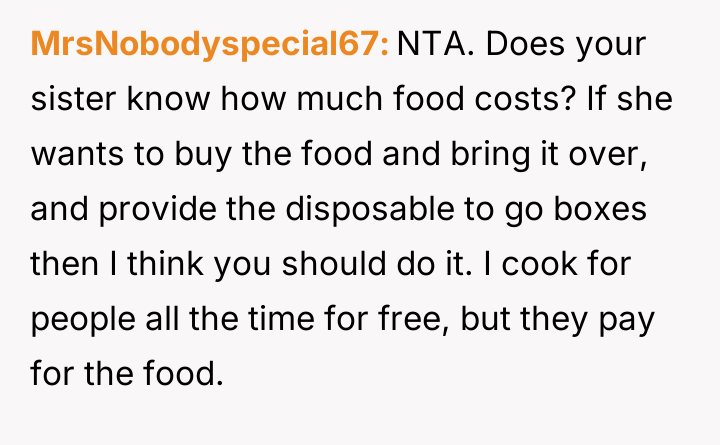Image resolution: width=720 pixels, height=445 pixels.
Task: Click the words "for free," in the comment
Action: point(372,323)
